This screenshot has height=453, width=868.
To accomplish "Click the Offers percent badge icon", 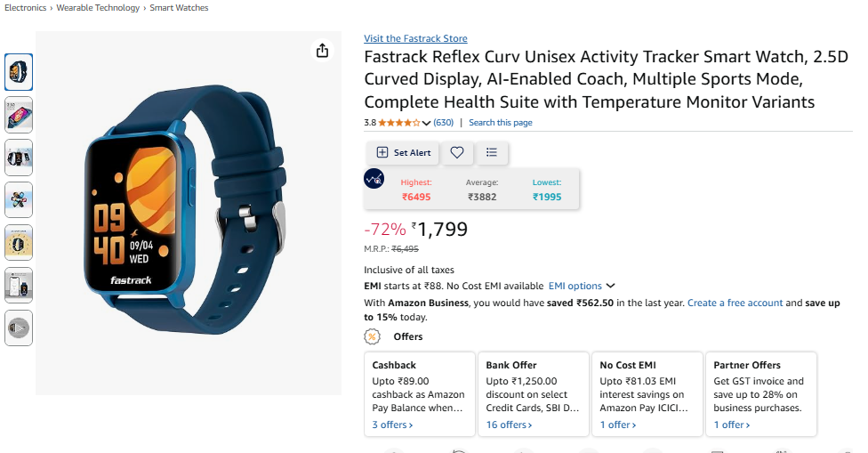I will pyautogui.click(x=373, y=336).
